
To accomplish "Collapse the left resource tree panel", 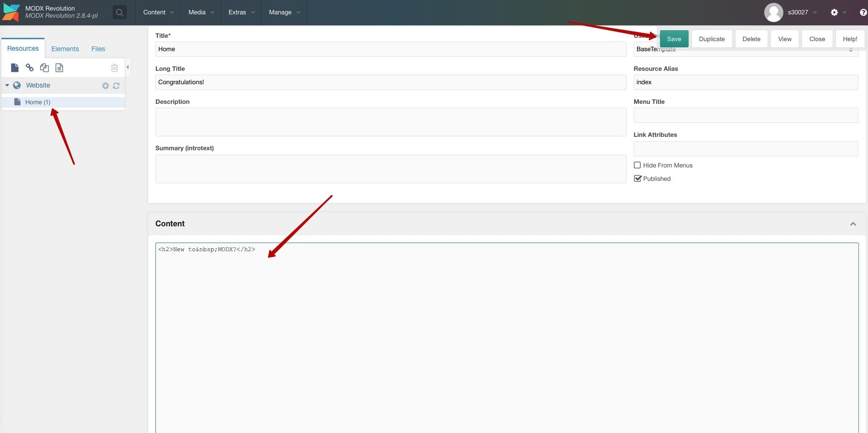I will click(128, 67).
